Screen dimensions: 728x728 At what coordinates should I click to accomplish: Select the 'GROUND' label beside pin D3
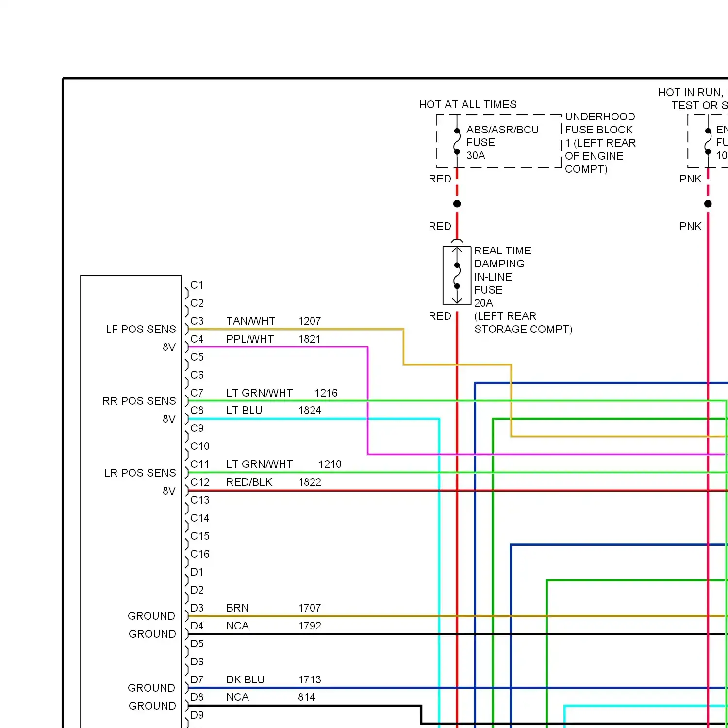[151, 616]
